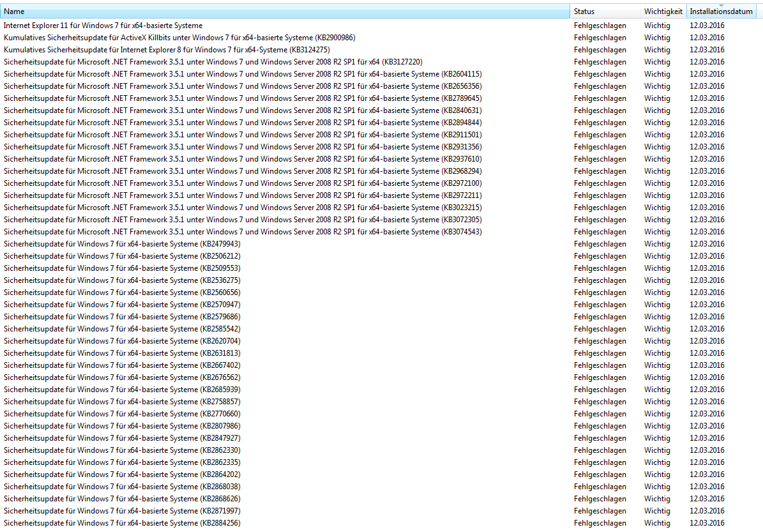Click date 12.03.2016 in the KB2868626 row
Screen dimensions: 763x532
pyautogui.click(x=707, y=499)
